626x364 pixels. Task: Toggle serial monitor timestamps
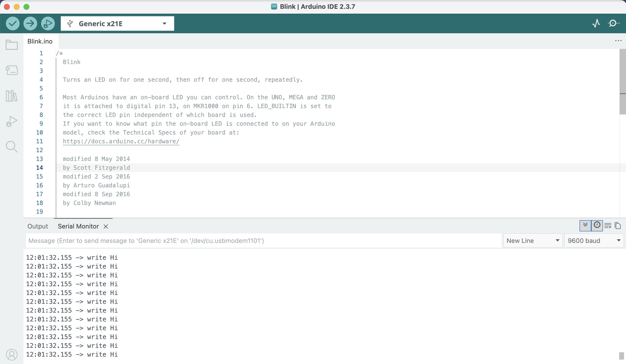597,226
